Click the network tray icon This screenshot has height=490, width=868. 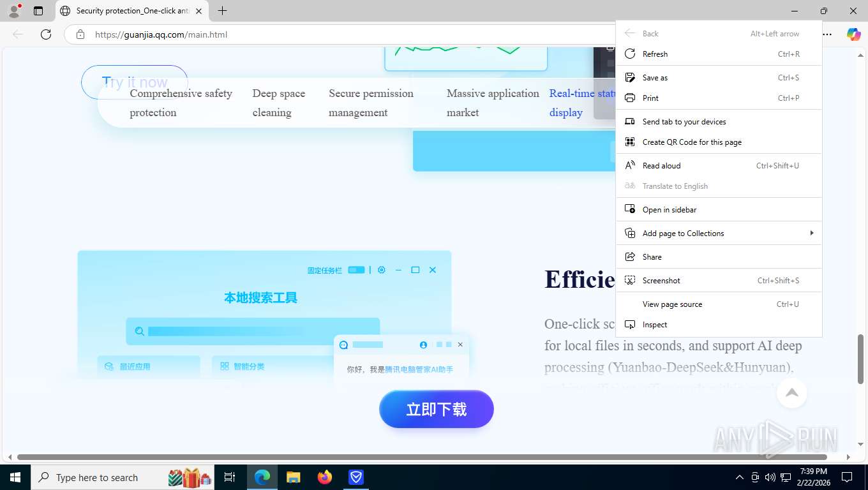(x=786, y=477)
